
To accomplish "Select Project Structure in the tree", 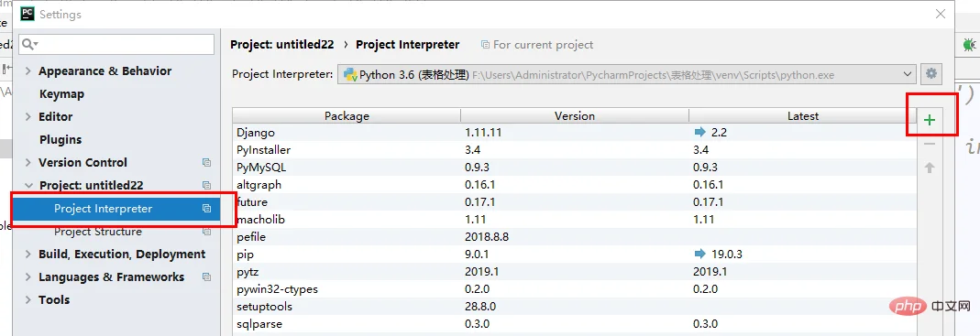I will (x=97, y=232).
